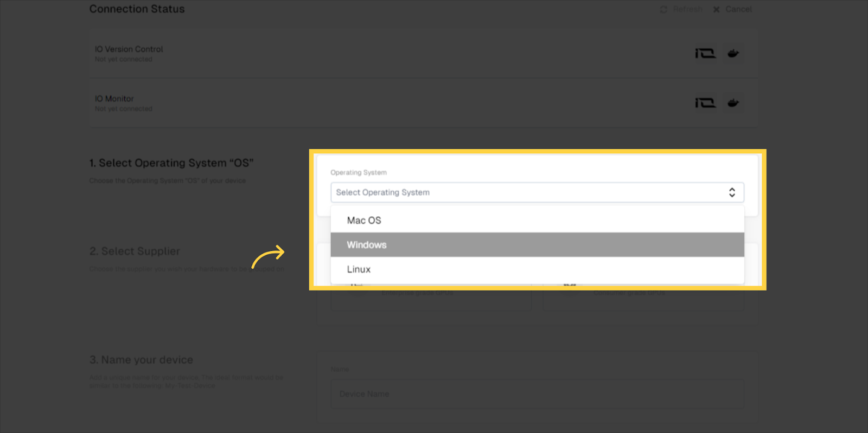Click the '1. Select Operating System "OS"' heading
The width and height of the screenshot is (868, 433).
pos(171,163)
